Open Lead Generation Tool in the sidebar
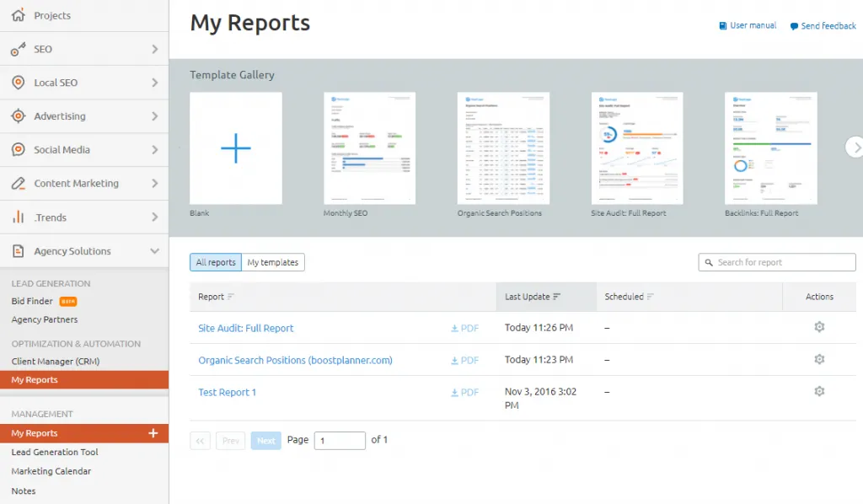Screen dimensions: 863x504 55,452
